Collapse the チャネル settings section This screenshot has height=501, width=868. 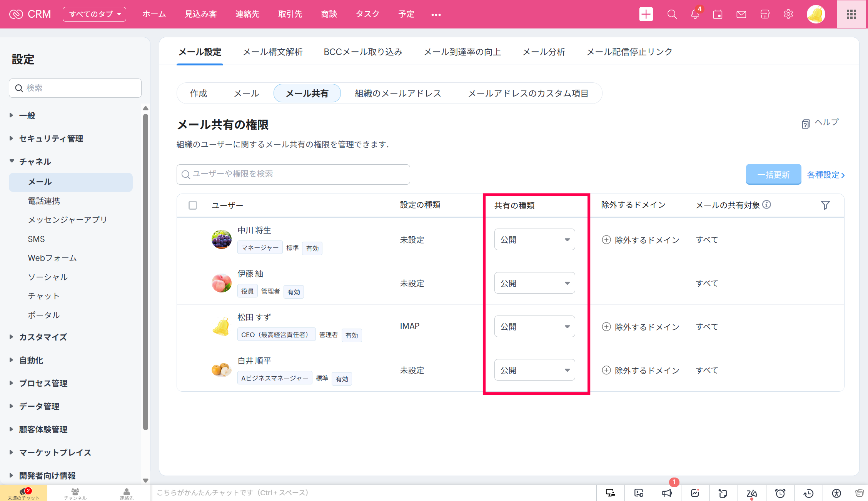pyautogui.click(x=35, y=162)
